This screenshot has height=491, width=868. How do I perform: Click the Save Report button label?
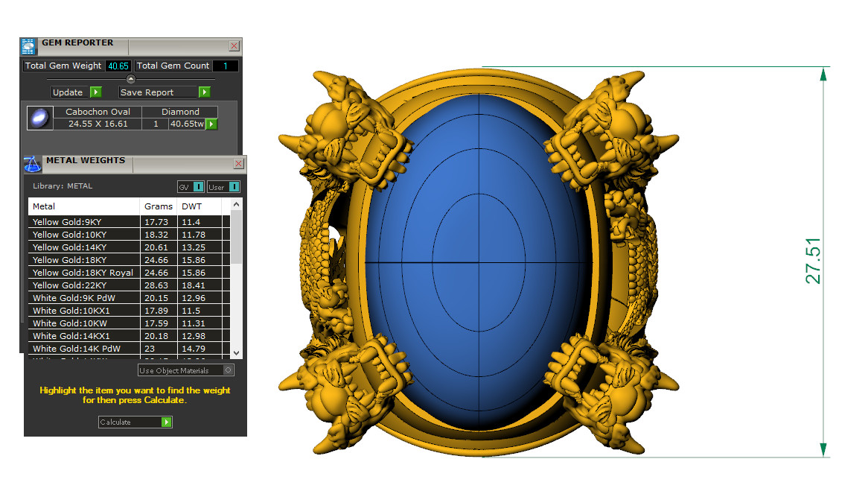click(x=147, y=92)
